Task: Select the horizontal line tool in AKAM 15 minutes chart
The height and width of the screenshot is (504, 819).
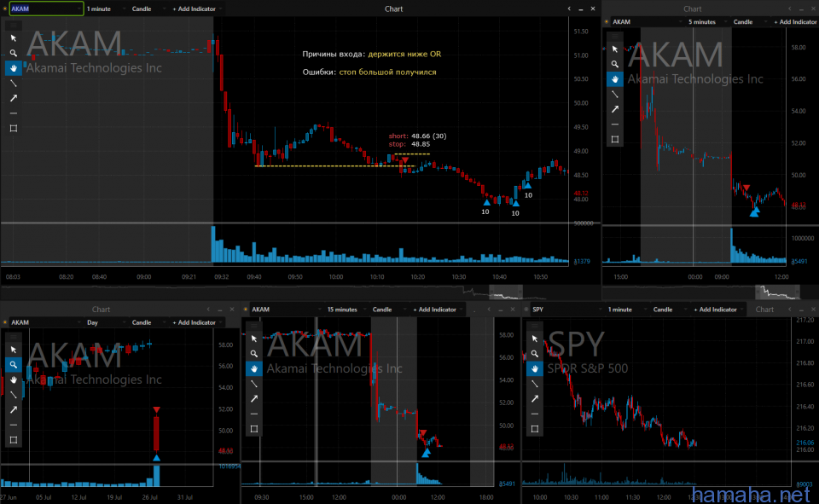Action: 254,414
